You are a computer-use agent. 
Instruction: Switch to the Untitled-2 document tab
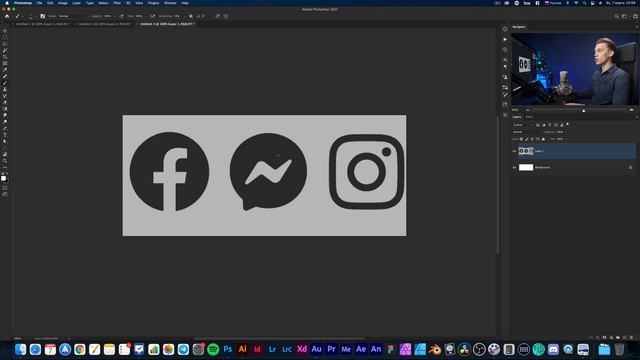[105, 24]
